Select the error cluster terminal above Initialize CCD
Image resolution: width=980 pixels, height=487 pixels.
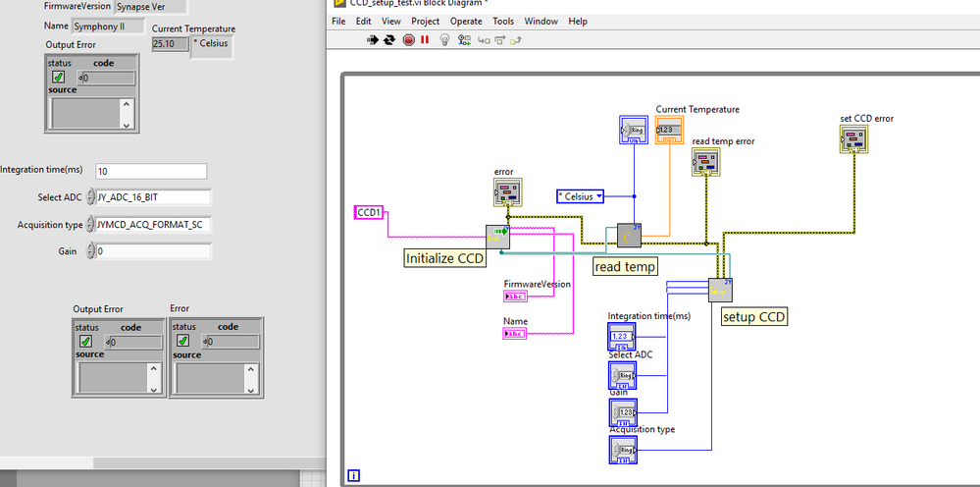508,192
